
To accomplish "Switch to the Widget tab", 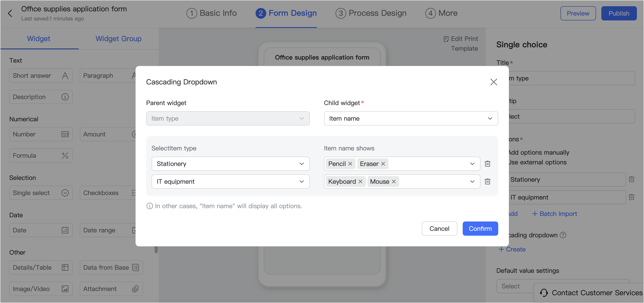I will point(38,39).
